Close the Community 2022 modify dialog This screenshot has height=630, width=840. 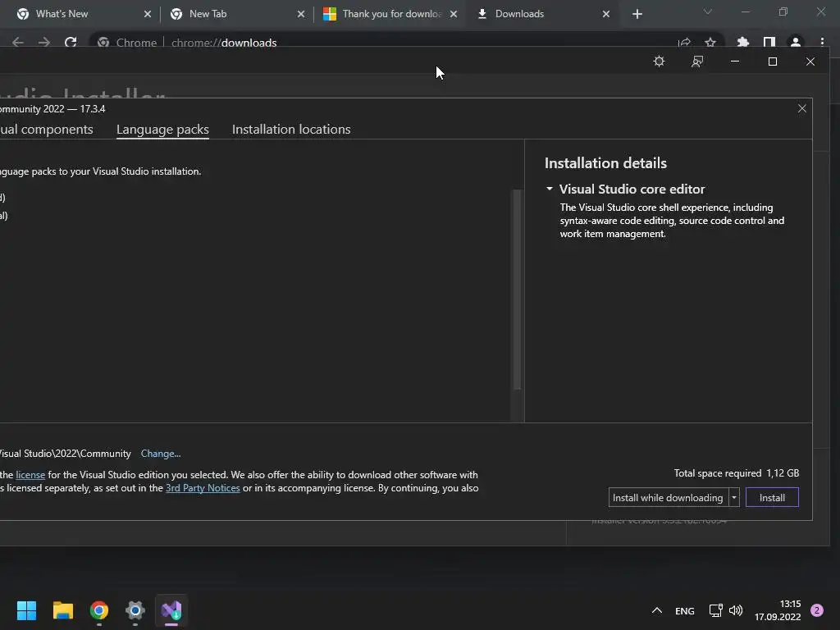click(x=802, y=108)
